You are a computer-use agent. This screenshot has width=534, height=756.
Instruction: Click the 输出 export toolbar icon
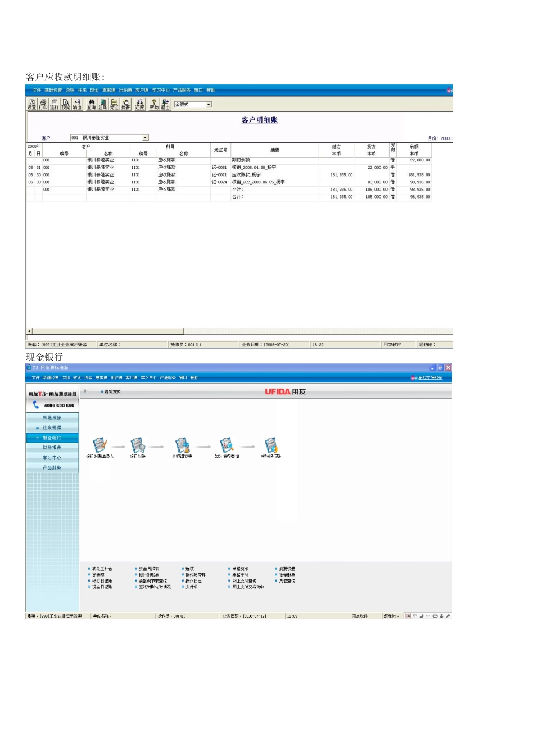pyautogui.click(x=77, y=104)
